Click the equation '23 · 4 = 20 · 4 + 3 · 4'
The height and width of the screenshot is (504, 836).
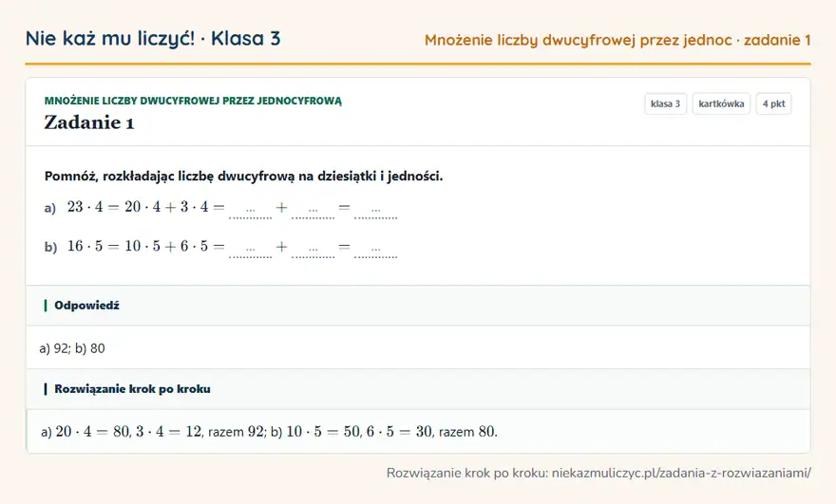pyautogui.click(x=138, y=207)
